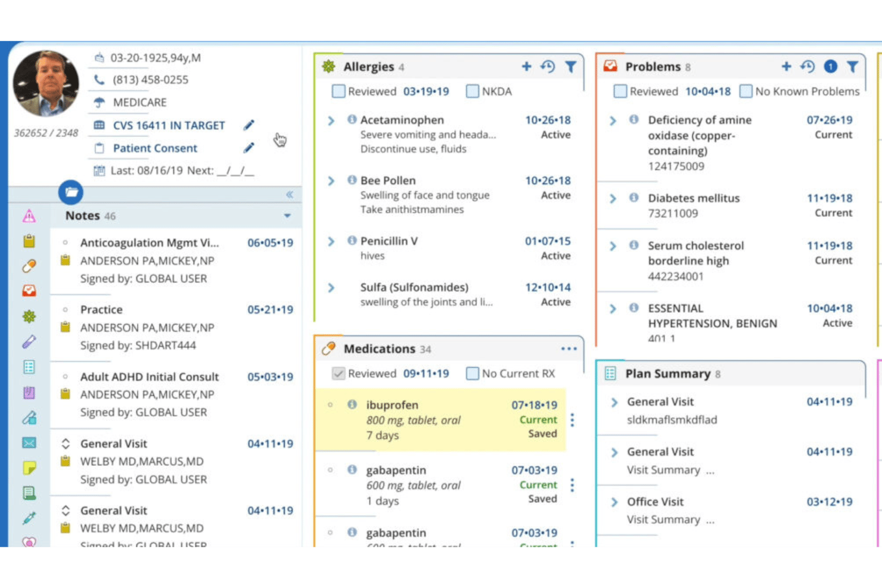This screenshot has height=588, width=882.
Task: Click the blue folder circle button
Action: click(x=71, y=192)
